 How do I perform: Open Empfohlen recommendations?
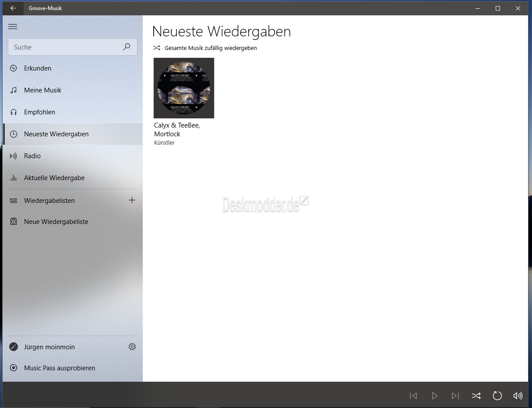coord(39,112)
